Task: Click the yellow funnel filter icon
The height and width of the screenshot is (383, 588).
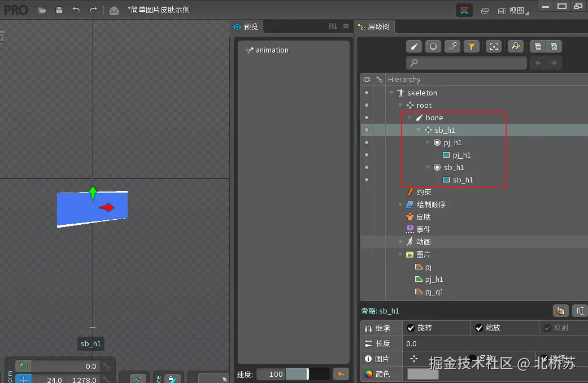Action: coord(472,46)
